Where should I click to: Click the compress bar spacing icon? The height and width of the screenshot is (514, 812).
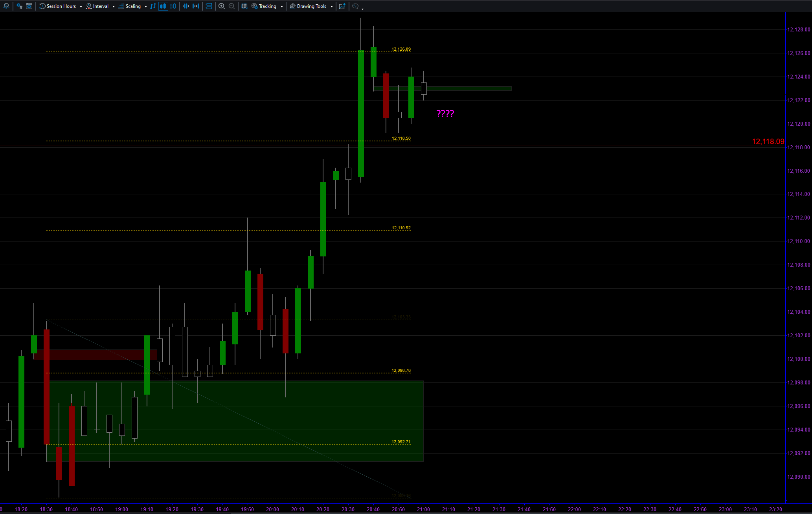point(186,6)
